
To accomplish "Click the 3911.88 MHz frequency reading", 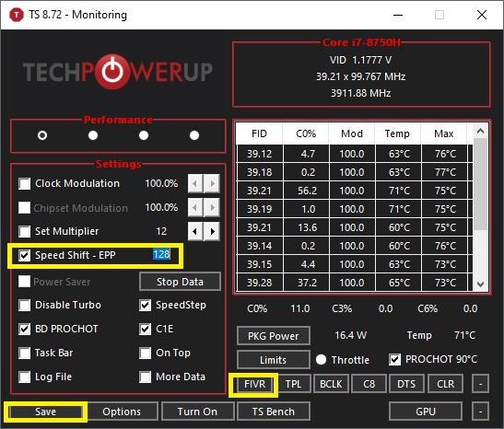I will tap(360, 93).
